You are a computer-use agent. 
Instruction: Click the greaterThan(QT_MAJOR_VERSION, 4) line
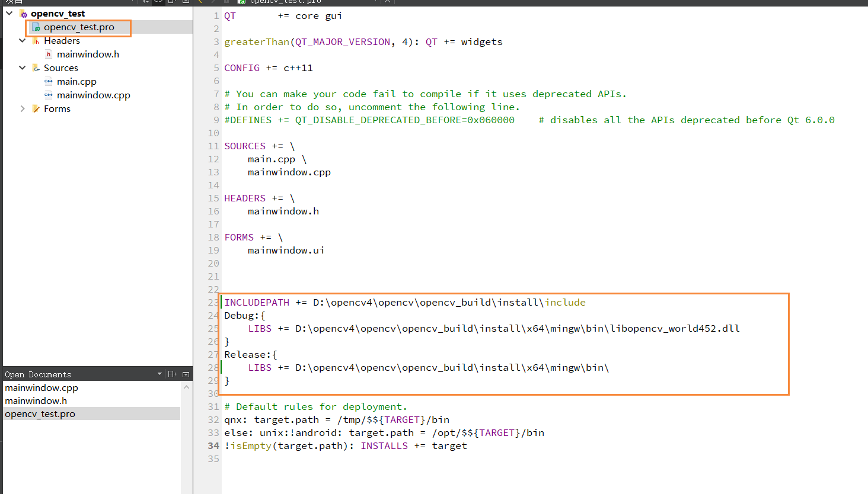click(363, 42)
